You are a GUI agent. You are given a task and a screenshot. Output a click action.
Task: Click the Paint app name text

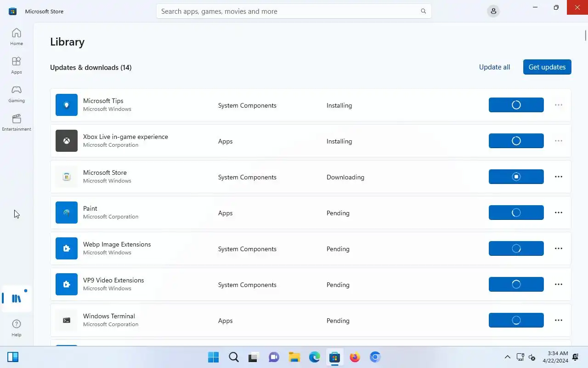90,208
